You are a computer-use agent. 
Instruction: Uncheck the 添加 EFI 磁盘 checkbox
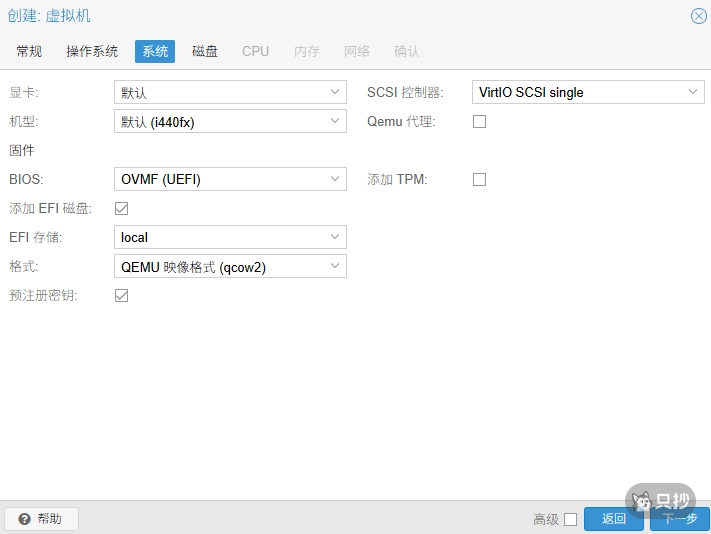122,209
